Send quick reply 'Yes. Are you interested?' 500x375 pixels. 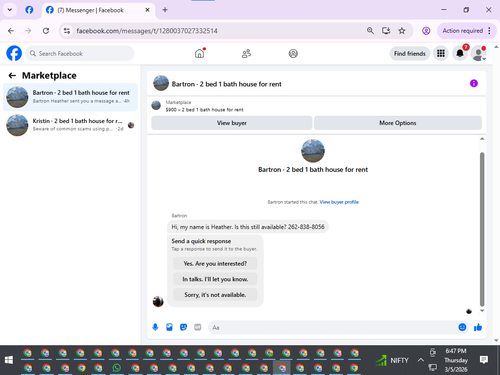coord(215,263)
